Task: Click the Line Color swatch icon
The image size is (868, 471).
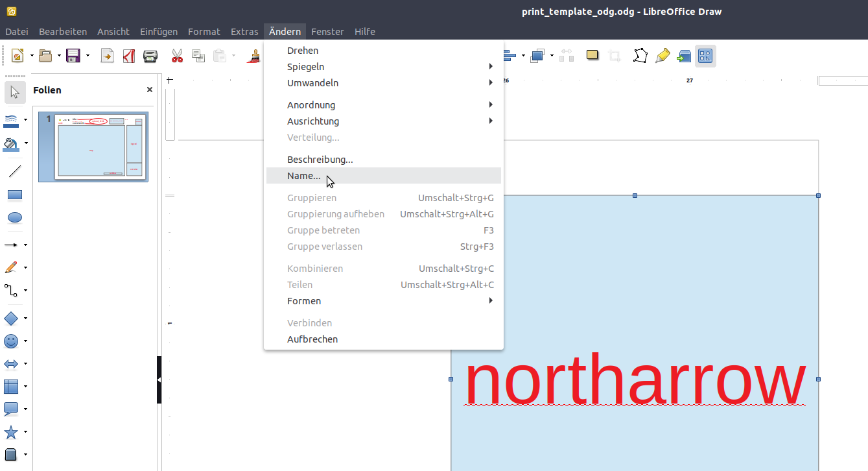Action: [11, 121]
